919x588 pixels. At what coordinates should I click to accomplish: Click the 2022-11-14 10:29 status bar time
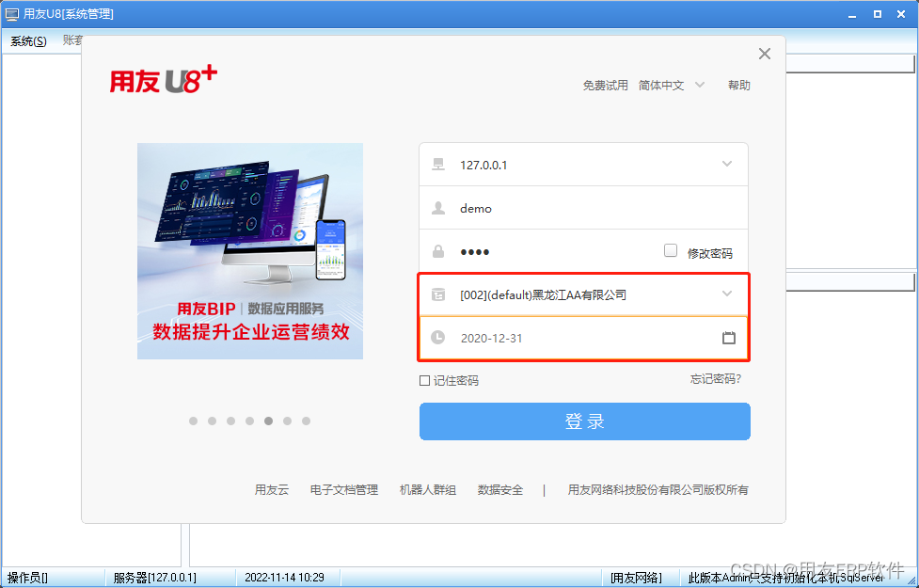coord(284,578)
